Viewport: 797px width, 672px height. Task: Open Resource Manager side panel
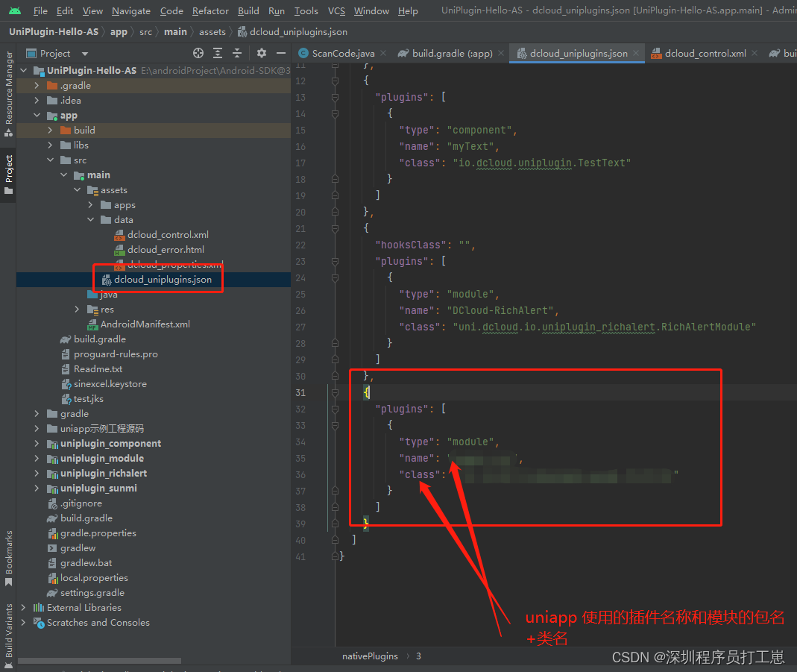pos(9,94)
